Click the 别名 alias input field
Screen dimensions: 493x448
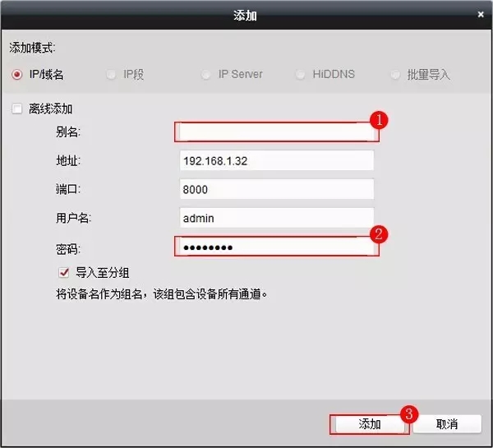275,132
